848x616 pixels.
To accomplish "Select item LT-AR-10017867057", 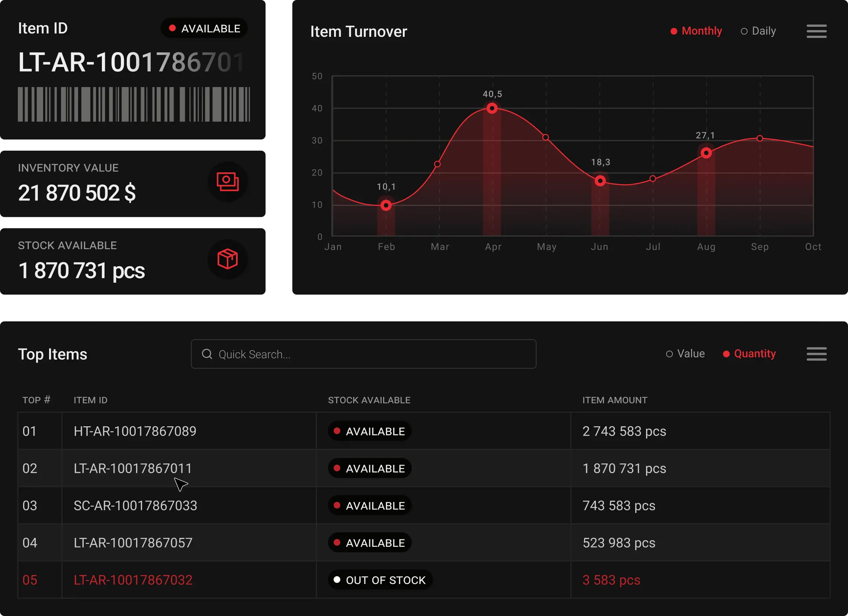I will 133,543.
